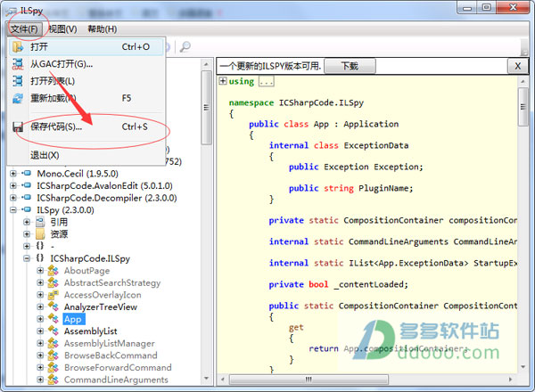This screenshot has width=535, height=392.
Task: Expand the ICSharpCode.Decompiler (2.3.0.0) assembly
Action: [13, 198]
